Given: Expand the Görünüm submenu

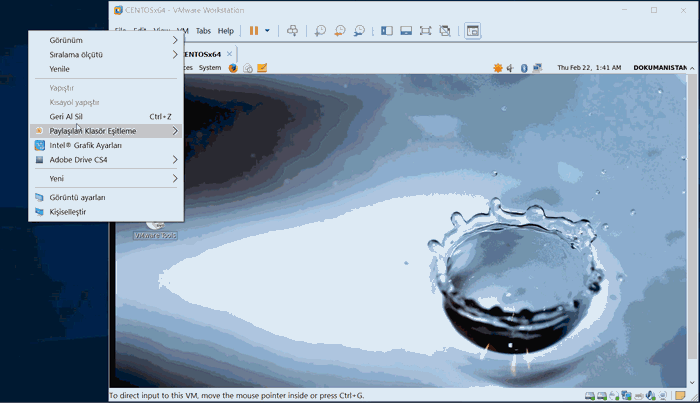Looking at the screenshot, I should [x=106, y=40].
